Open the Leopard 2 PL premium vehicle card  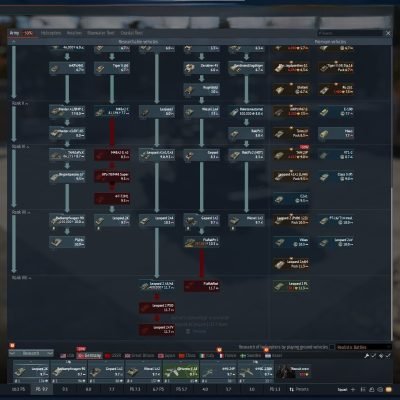[291, 286]
